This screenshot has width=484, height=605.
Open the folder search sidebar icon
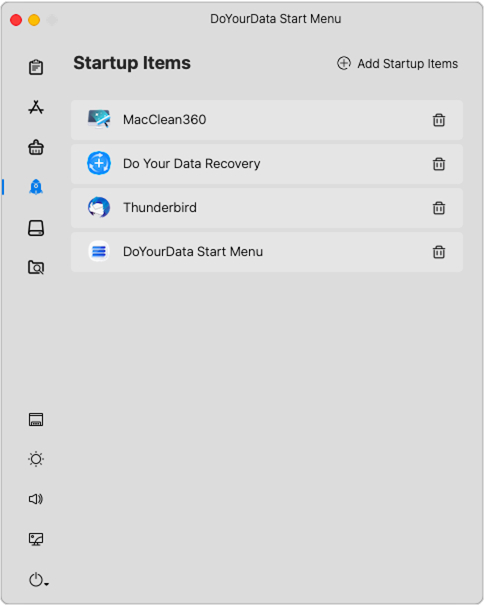(x=36, y=267)
